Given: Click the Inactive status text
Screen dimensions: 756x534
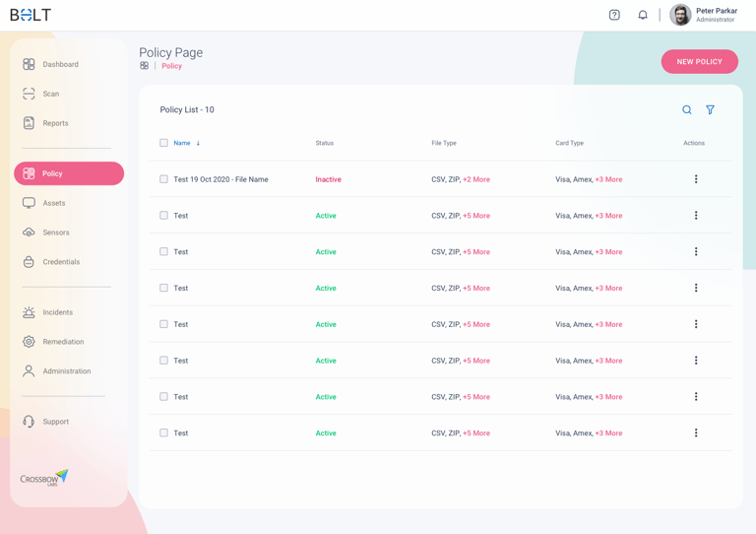Looking at the screenshot, I should click(329, 179).
